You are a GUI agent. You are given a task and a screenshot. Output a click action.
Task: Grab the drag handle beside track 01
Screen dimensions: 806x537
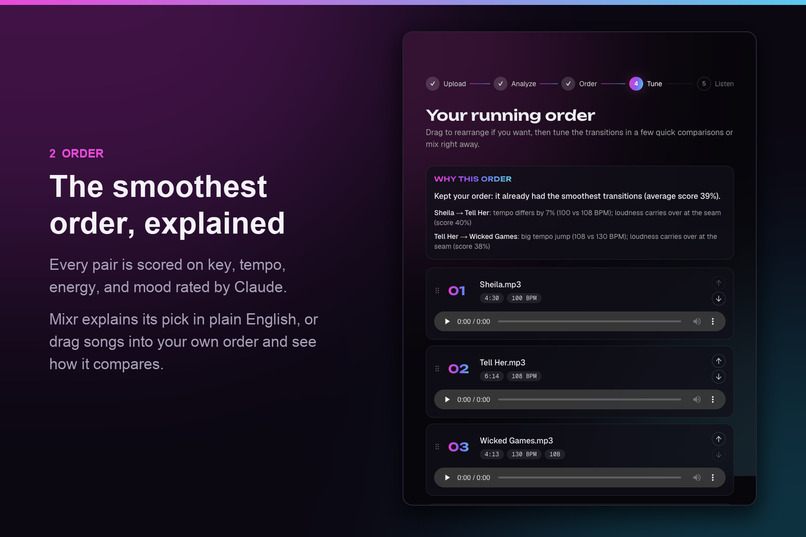click(437, 291)
